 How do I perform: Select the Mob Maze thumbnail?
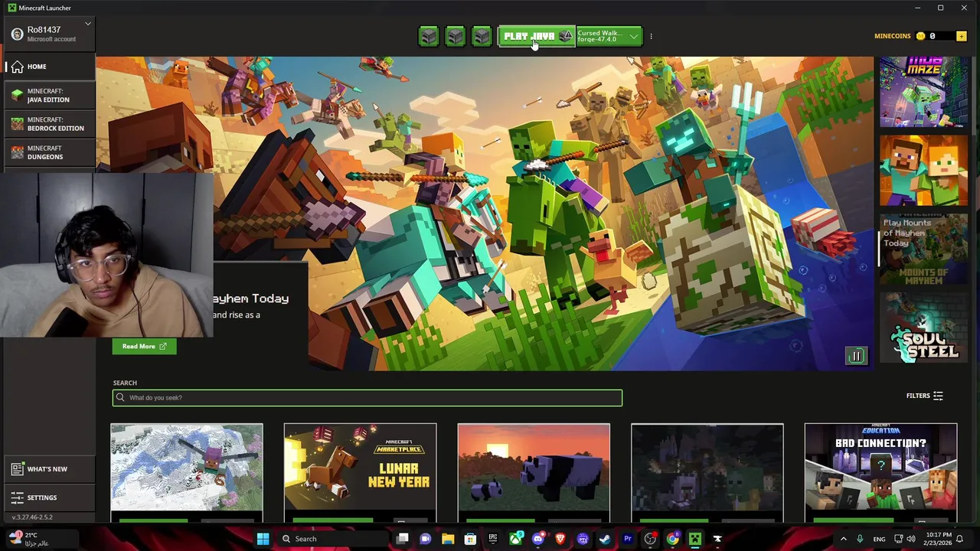coord(923,92)
